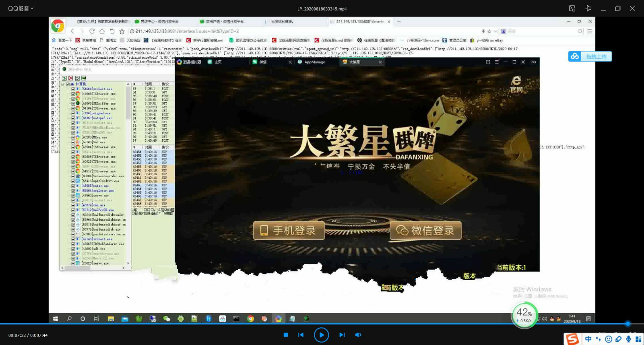The width and height of the screenshot is (644, 345).
Task: Select the 主页 tab in the emulator
Action: [215, 62]
